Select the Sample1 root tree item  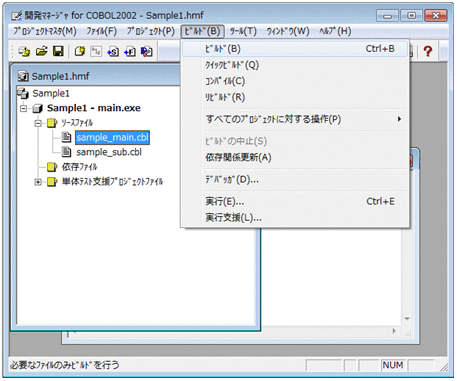(51, 93)
